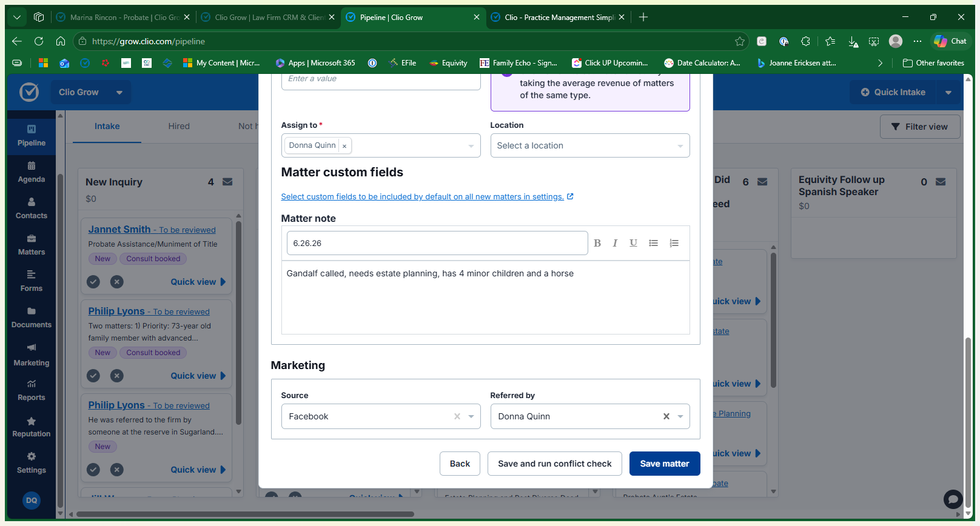Open the Jannet Smith matter link

(152, 230)
